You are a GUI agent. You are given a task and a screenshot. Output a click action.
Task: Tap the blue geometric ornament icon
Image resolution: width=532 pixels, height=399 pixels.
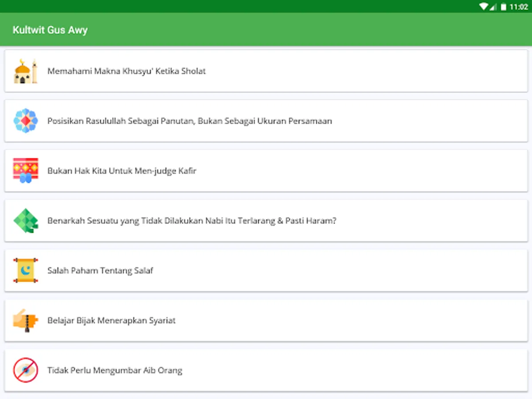pos(26,121)
